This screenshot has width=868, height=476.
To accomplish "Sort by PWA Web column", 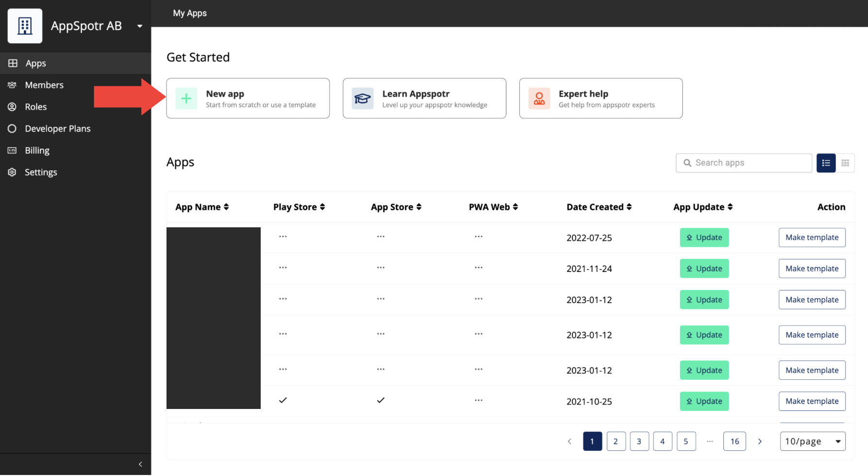I will point(493,207).
